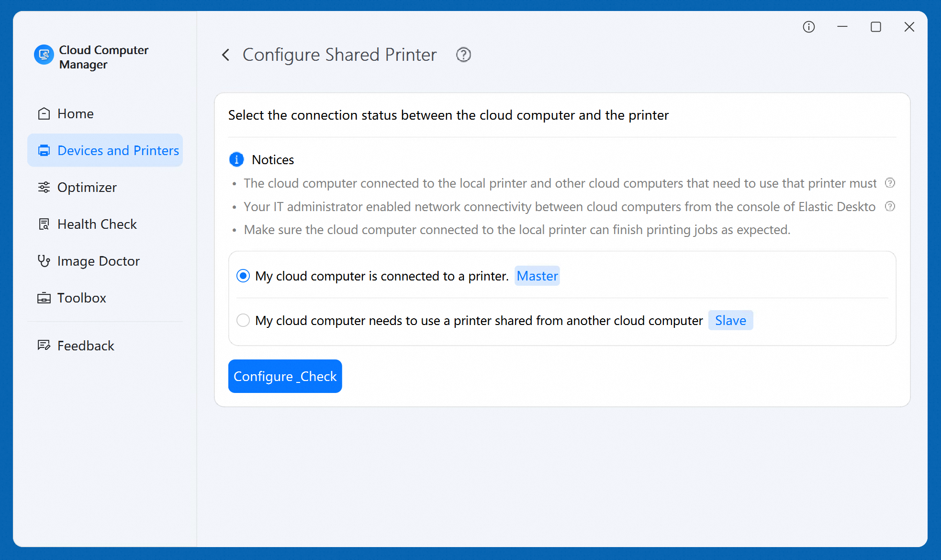Open the Home section icon
This screenshot has height=560, width=941.
44,113
